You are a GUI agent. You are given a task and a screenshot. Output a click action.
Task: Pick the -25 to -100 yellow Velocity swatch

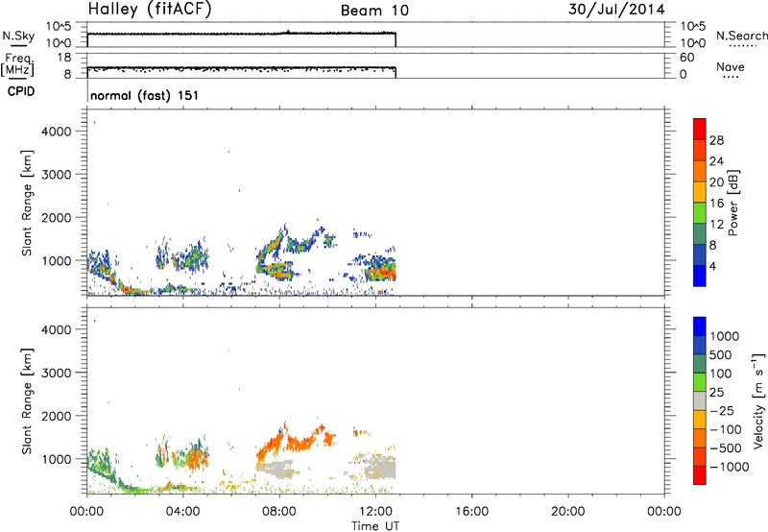(700, 420)
